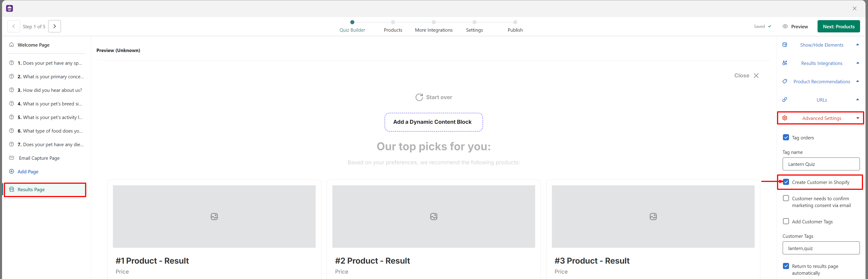Open the Publish step
Viewport: 868px width, 279px height.
pos(515,27)
